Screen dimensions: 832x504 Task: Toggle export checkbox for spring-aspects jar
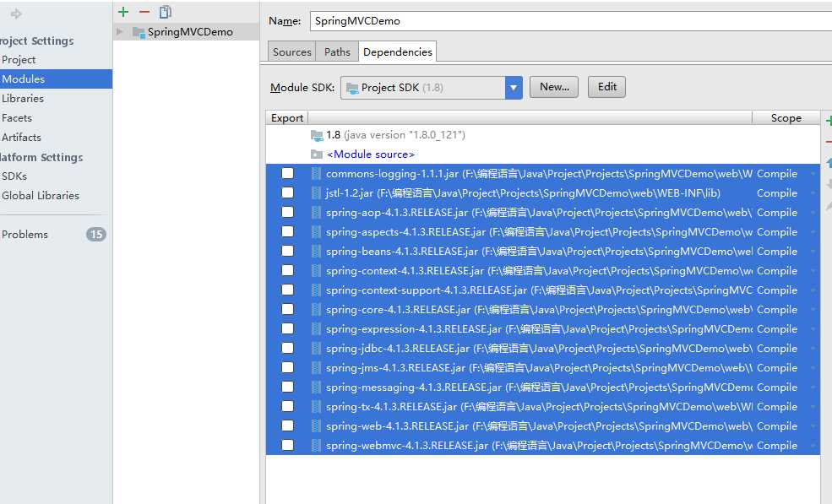[x=287, y=231]
